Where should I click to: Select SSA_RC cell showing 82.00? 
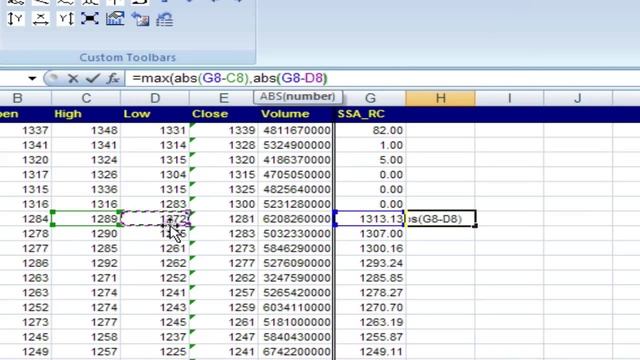(371, 130)
